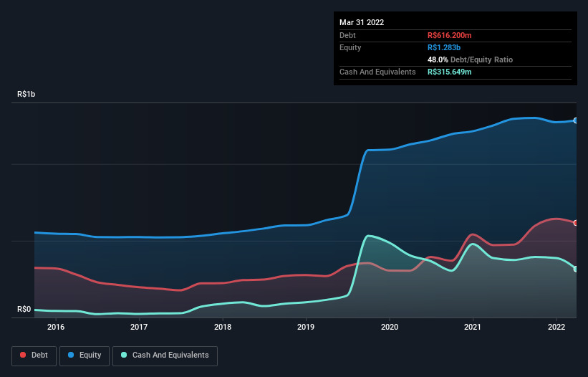Click the 2022 x-axis label
The width and height of the screenshot is (588, 377).
tap(556, 327)
